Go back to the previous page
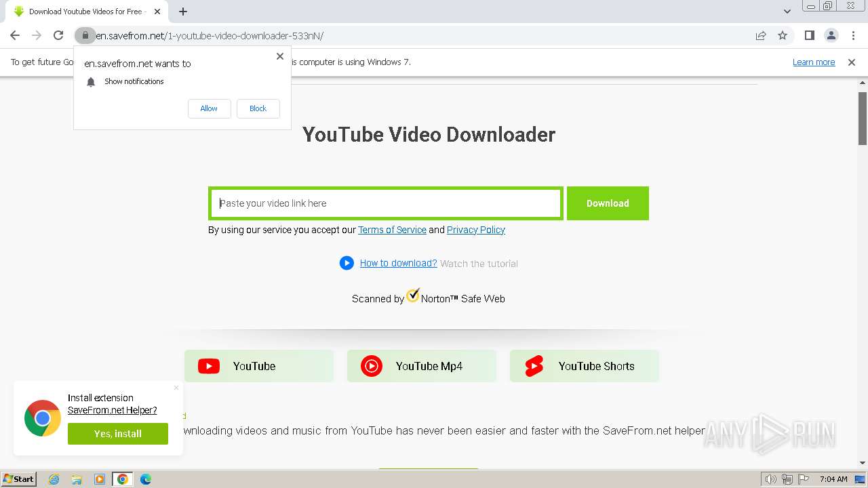Viewport: 868px width, 488px height. click(15, 35)
